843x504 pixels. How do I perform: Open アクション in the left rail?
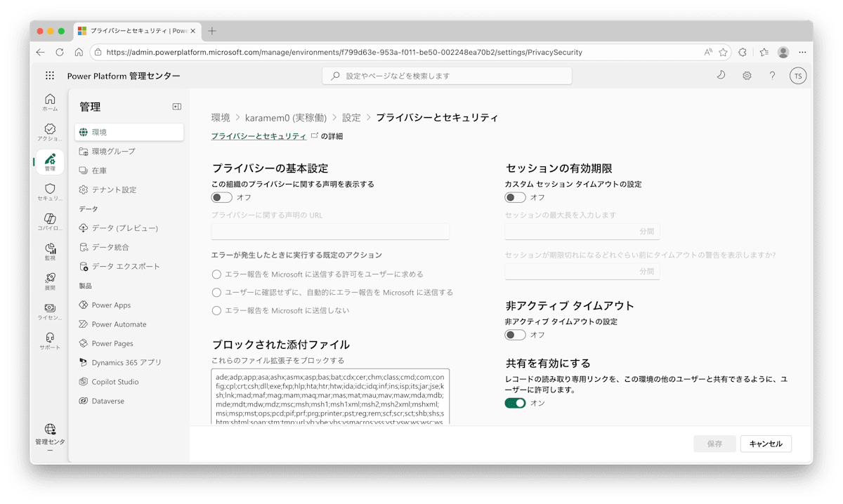tap(50, 133)
